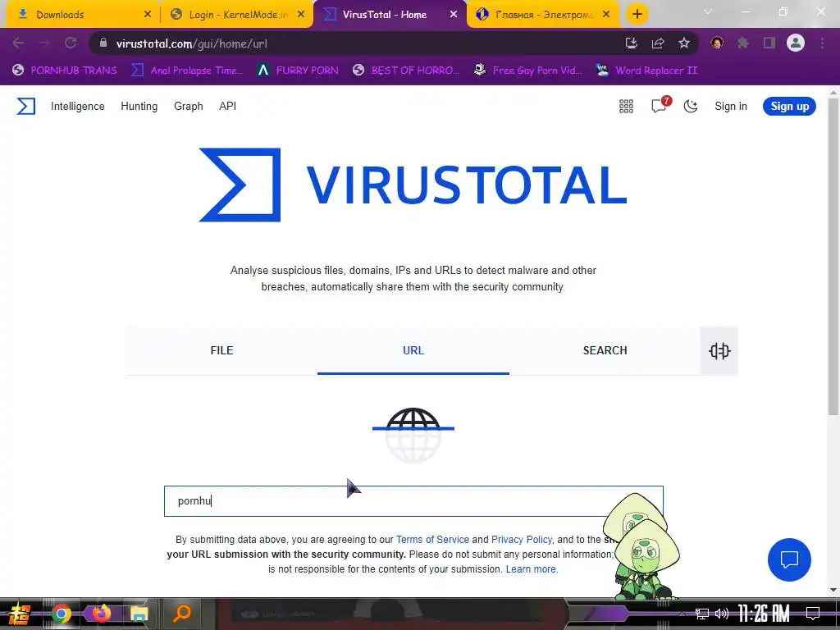The width and height of the screenshot is (840, 630).
Task: Focus the URL input field
Action: [x=413, y=501]
